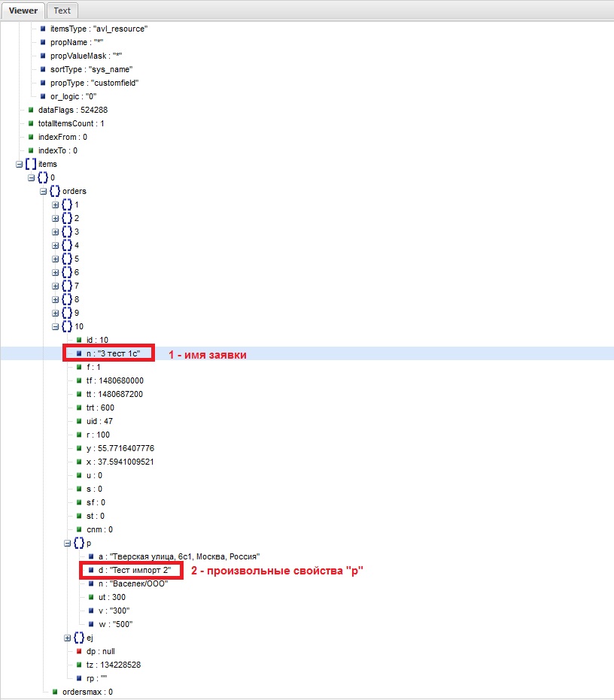This screenshot has height=700, width=614.
Task: Select the Viewer tab
Action: [x=23, y=11]
